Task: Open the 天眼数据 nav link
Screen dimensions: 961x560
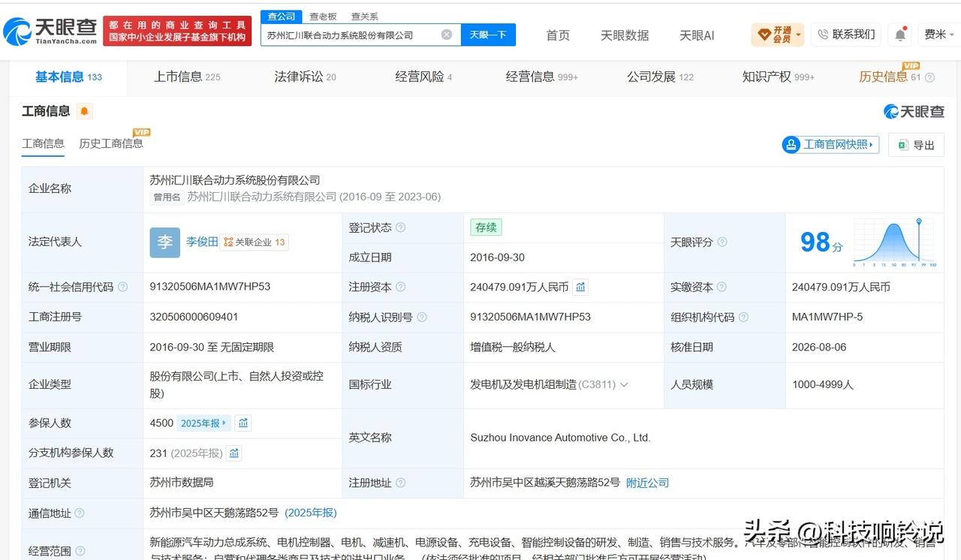Action: tap(625, 35)
